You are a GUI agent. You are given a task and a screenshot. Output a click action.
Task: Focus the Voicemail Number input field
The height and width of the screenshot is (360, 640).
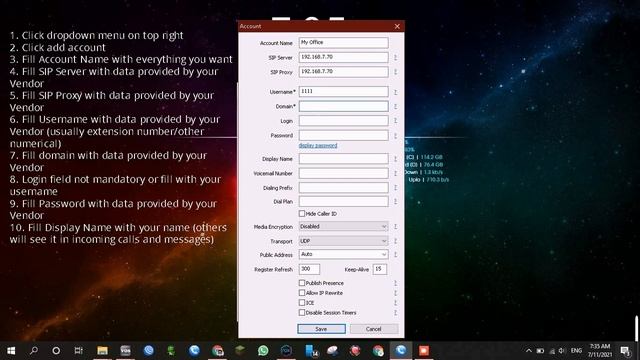pos(343,173)
